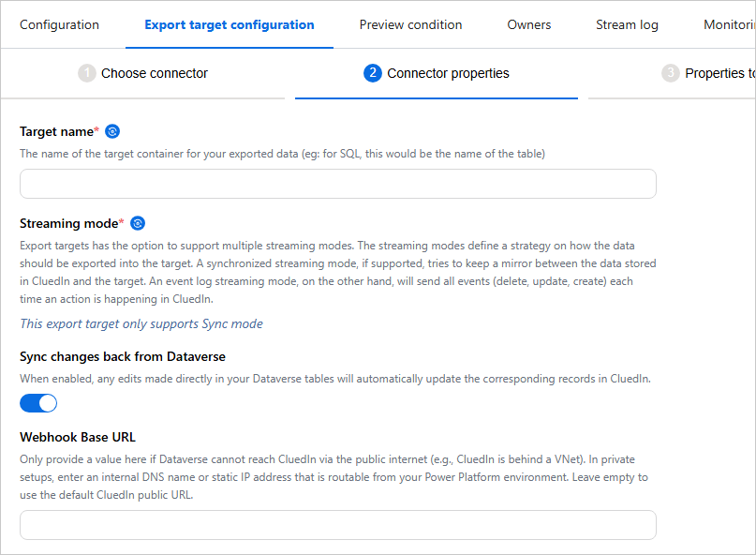Click 'This export target only supports Sync mode'
Viewport: 756px width, 555px height.
tap(141, 323)
